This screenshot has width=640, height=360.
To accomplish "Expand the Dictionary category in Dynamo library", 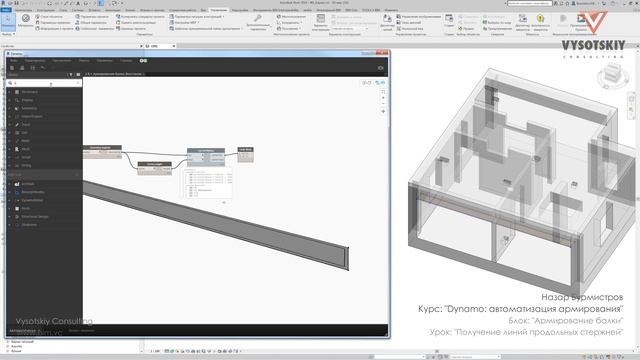I will point(29,92).
